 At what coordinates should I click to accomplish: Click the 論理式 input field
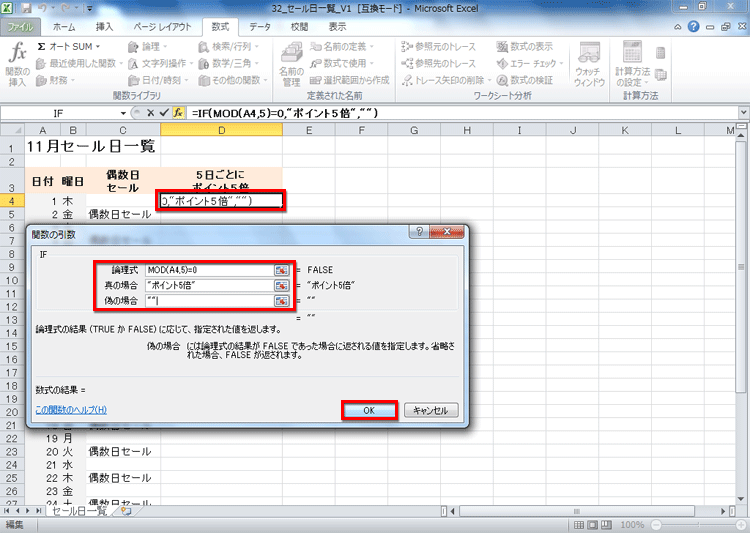point(209,270)
